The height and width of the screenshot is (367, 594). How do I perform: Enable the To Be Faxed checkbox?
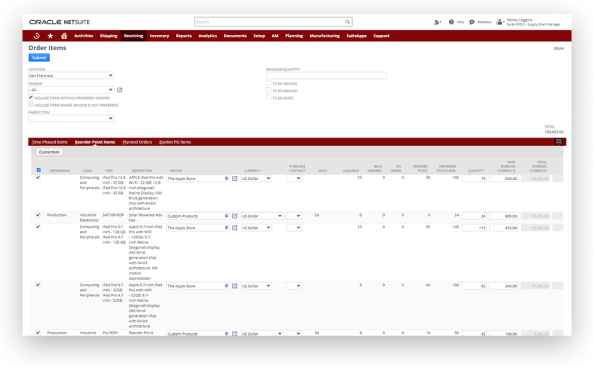pos(269,97)
